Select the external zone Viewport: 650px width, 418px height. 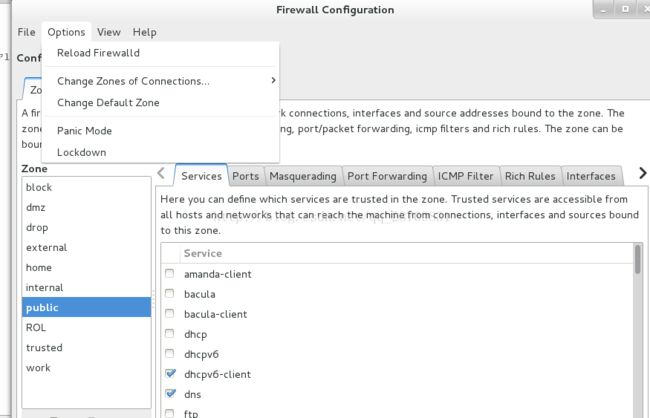(x=86, y=248)
